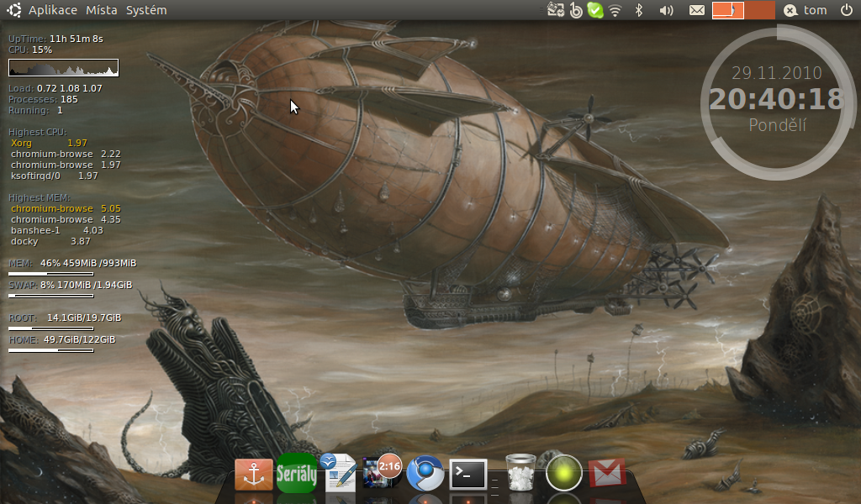Click the "UpTime: 11h 51m 8s" text
The height and width of the screenshot is (504, 861).
(x=55, y=39)
